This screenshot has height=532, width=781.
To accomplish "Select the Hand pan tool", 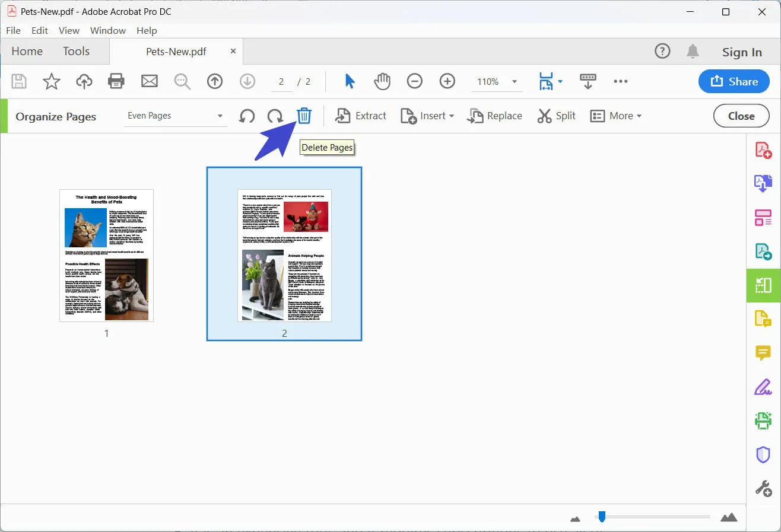I will coord(382,81).
